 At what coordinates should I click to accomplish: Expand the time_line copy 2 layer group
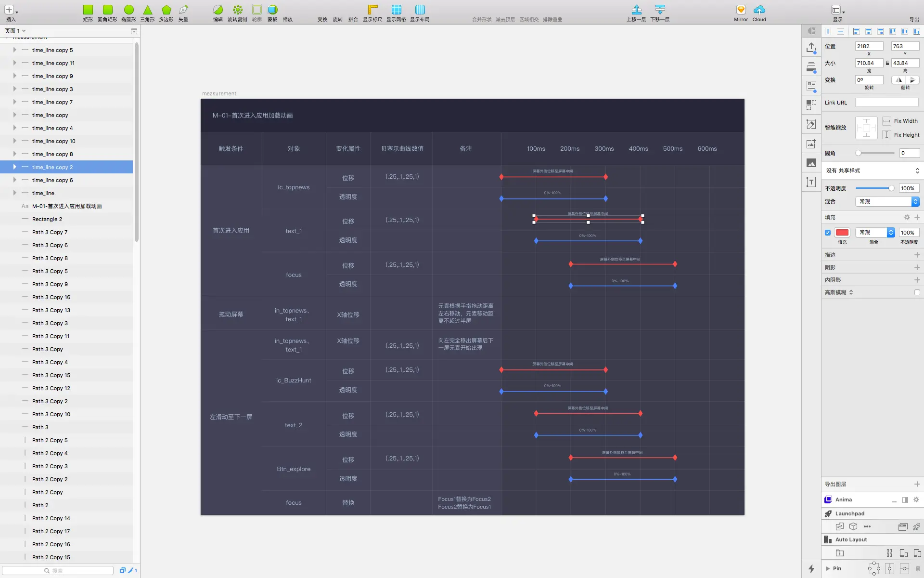point(14,167)
